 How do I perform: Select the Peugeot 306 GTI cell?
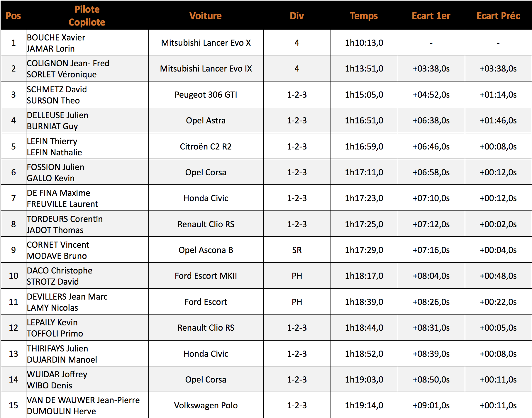[206, 94]
